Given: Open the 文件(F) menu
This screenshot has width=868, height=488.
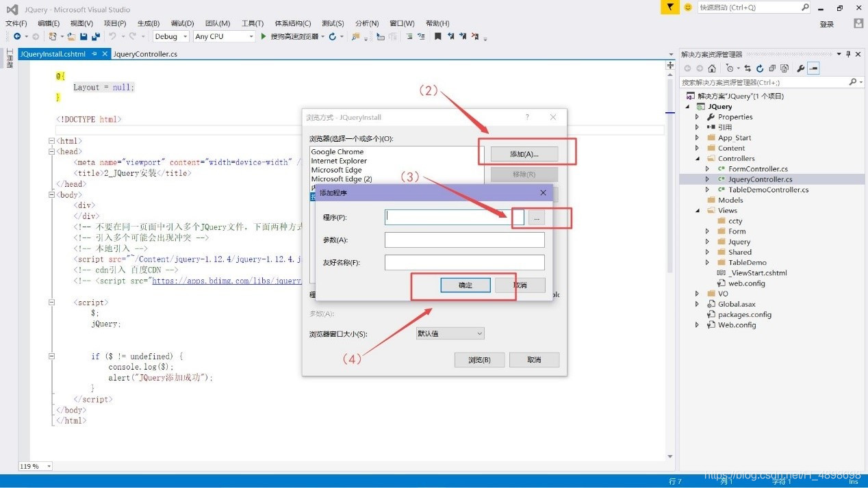Looking at the screenshot, I should click(x=16, y=23).
